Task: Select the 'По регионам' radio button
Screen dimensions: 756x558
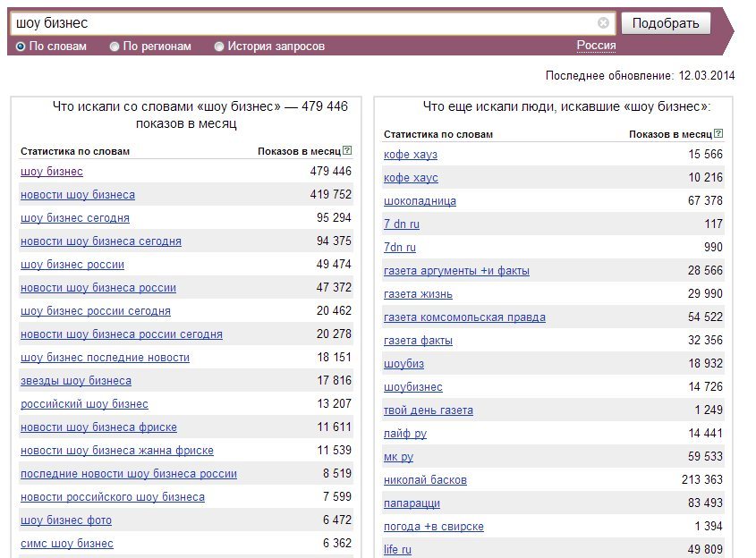Action: (x=115, y=46)
